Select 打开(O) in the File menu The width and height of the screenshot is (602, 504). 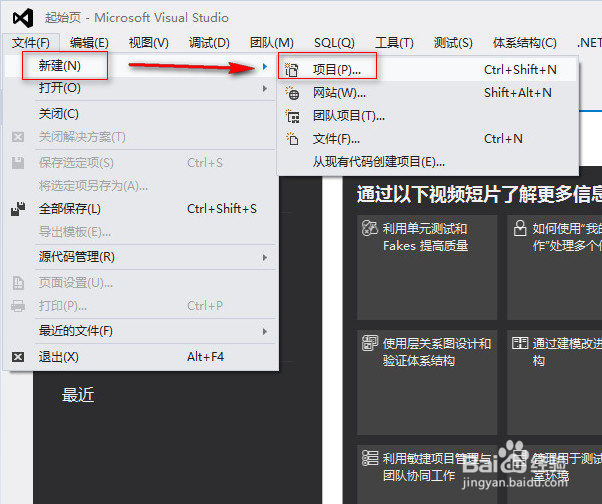(141, 88)
